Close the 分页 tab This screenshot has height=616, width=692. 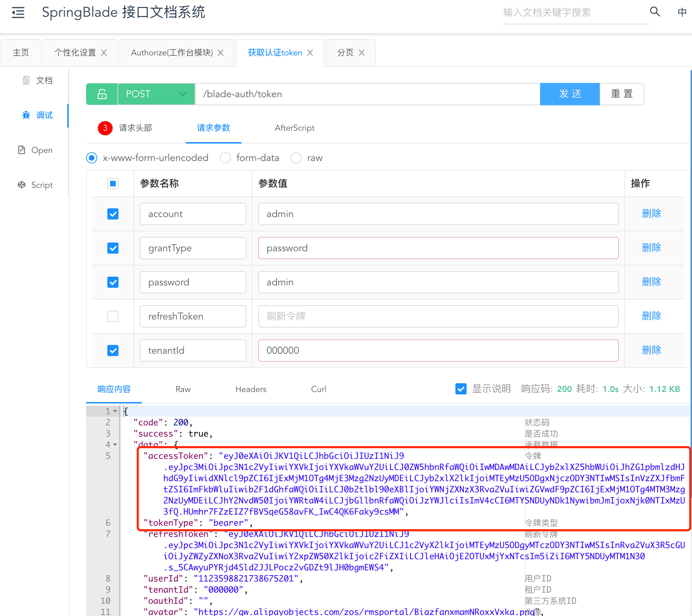click(362, 53)
